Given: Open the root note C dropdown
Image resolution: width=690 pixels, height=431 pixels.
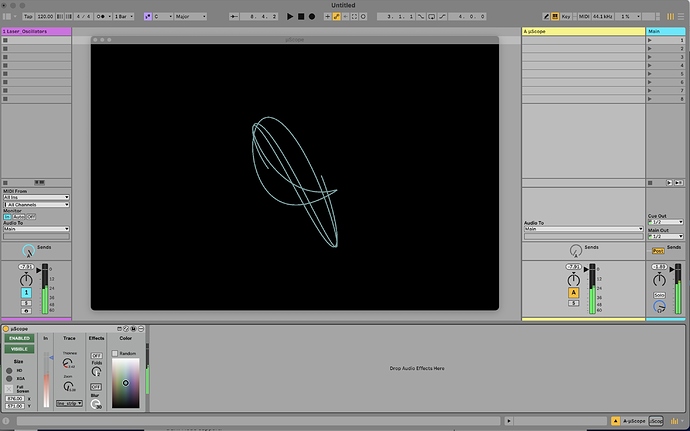Looking at the screenshot, I should point(162,16).
